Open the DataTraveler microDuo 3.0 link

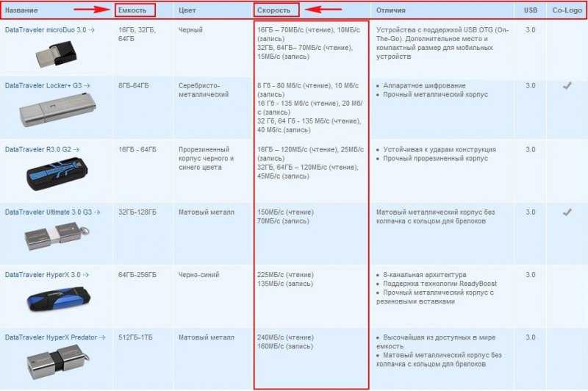point(49,30)
